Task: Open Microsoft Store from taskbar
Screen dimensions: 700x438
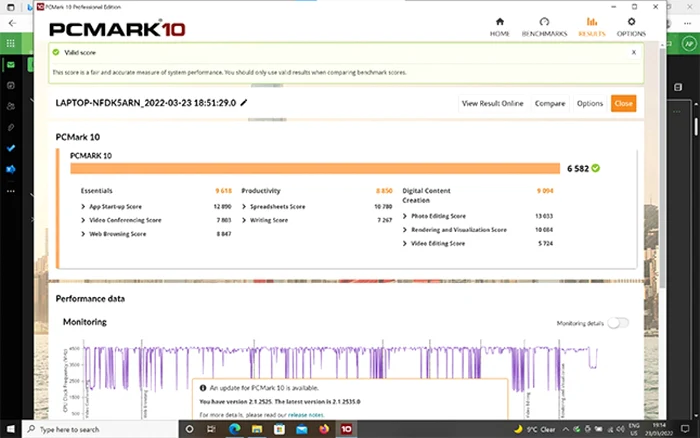Action: (279, 429)
